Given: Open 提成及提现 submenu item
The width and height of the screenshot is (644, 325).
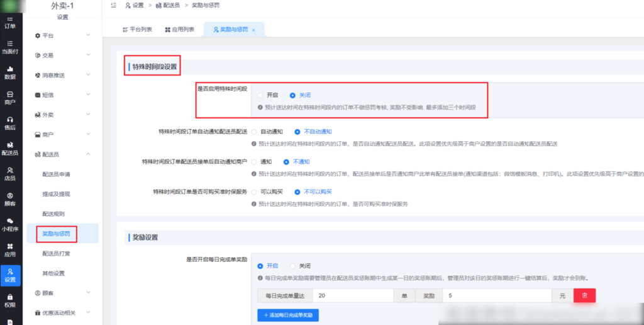Looking at the screenshot, I should [56, 194].
